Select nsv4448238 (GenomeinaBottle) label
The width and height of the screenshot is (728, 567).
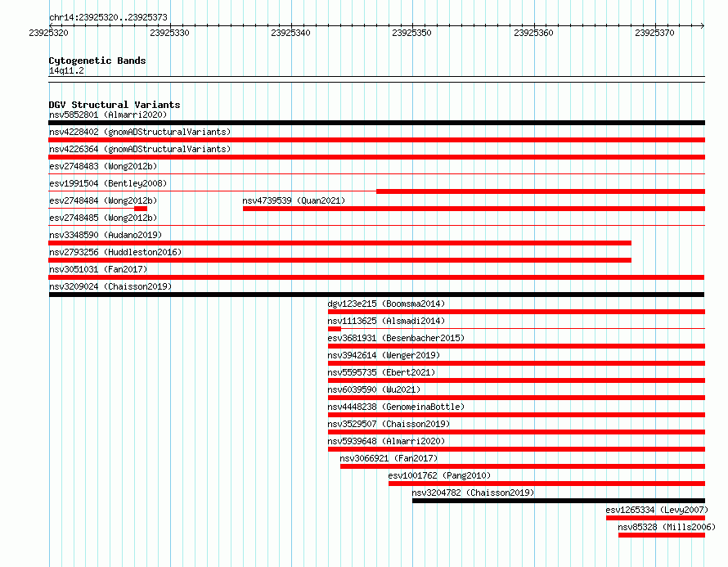tap(396, 407)
